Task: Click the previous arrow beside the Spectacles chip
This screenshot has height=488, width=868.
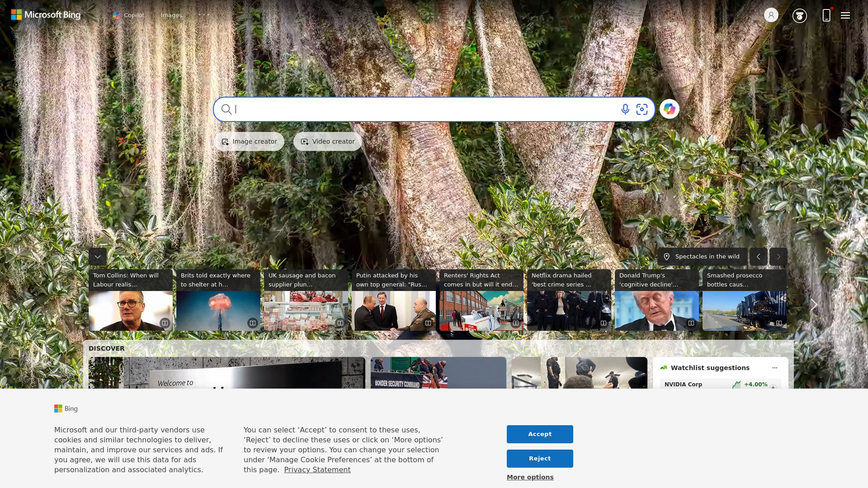Action: coord(759,256)
